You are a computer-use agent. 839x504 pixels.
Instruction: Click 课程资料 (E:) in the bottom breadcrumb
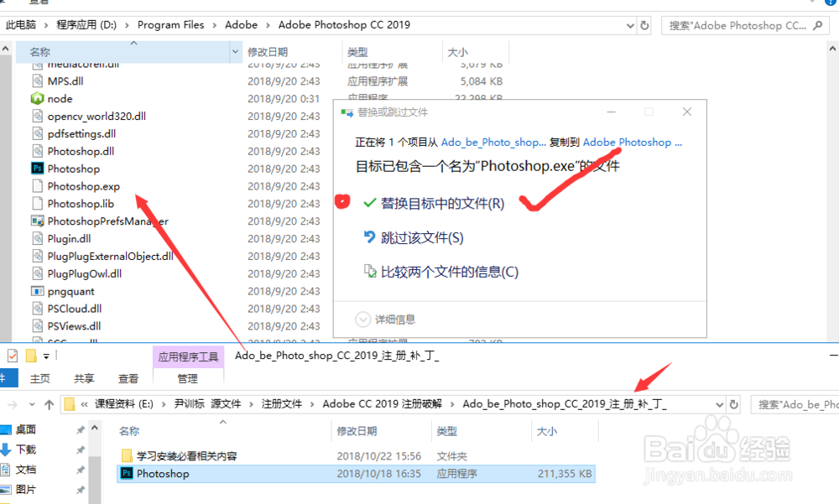tap(124, 404)
